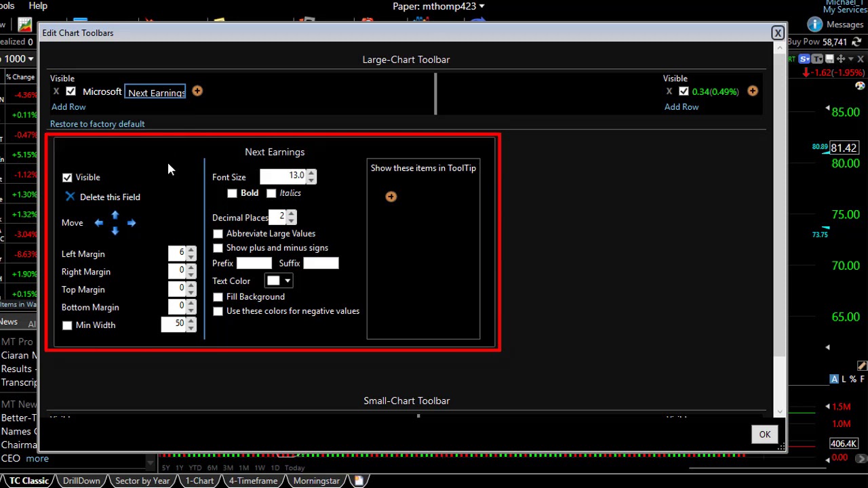Move the field up with the up arrow
The width and height of the screenshot is (868, 488).
[x=115, y=215]
